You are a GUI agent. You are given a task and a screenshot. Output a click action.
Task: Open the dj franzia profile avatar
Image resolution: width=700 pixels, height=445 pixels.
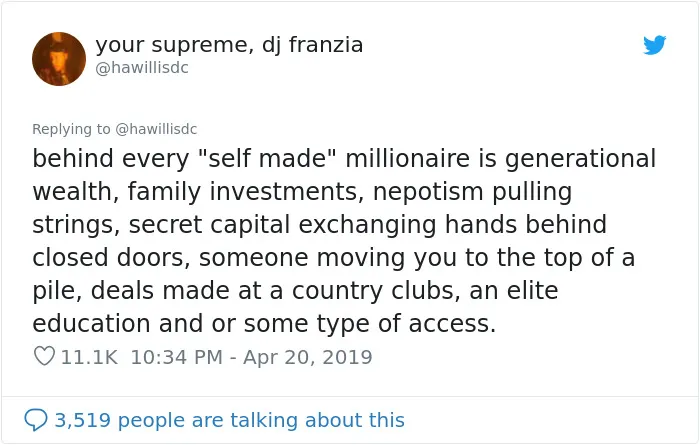click(59, 59)
